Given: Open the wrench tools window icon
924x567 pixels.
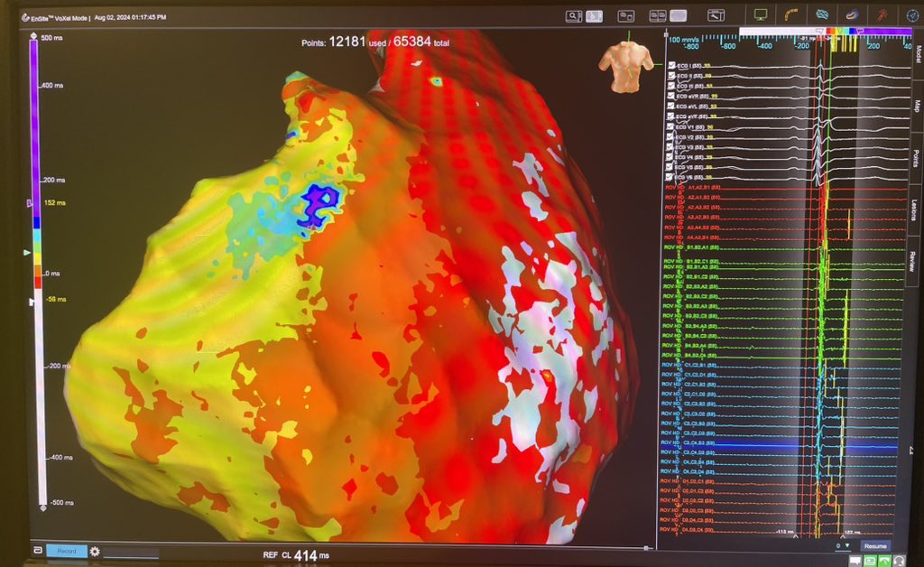Looking at the screenshot, I should point(716,16).
